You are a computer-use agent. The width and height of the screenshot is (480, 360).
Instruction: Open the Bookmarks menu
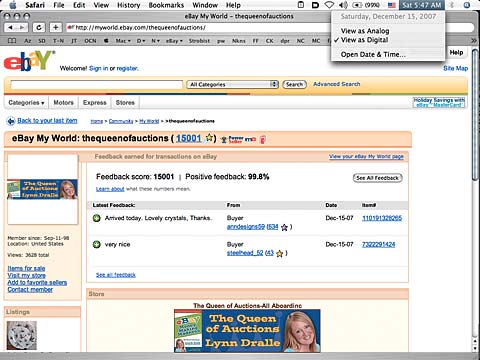166,5
